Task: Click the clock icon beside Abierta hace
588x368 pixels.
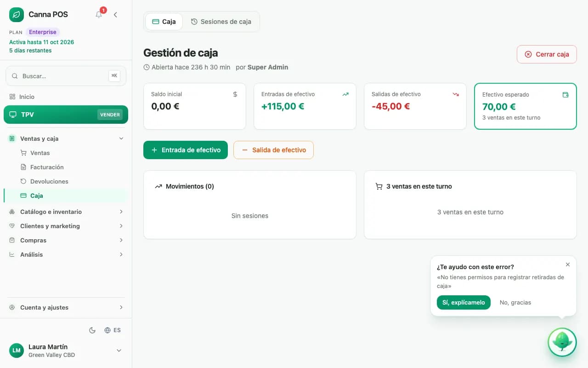Action: tap(147, 67)
